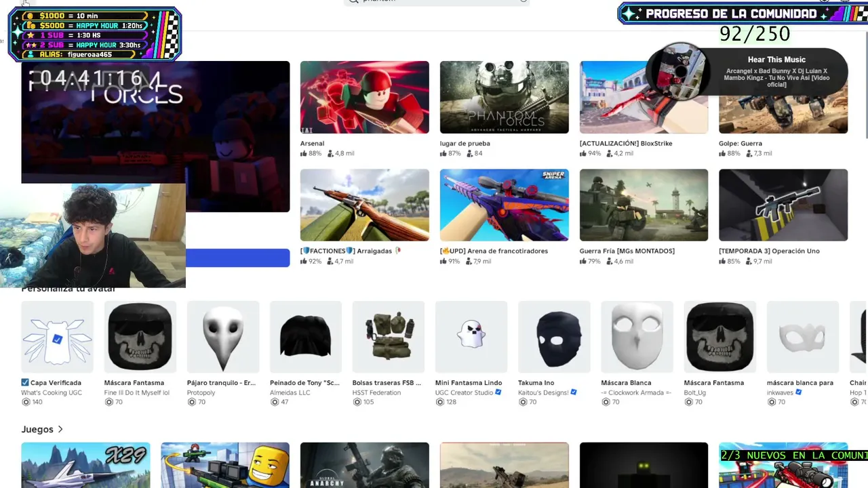This screenshot has width=868, height=488.
Task: Visit the UGC Creator Studio page
Action: click(465, 392)
